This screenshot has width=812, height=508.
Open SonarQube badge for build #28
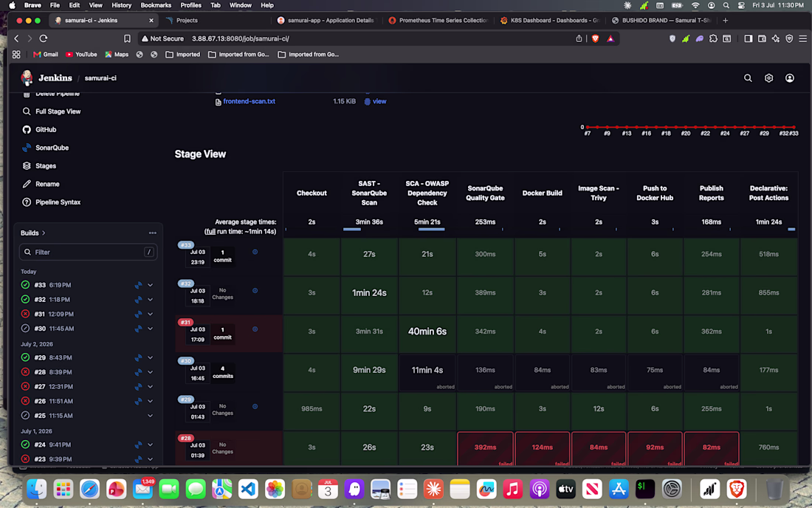138,372
